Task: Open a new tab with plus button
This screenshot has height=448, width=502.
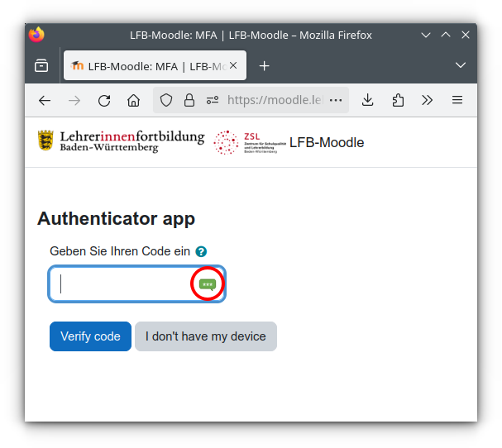Action: tap(264, 66)
